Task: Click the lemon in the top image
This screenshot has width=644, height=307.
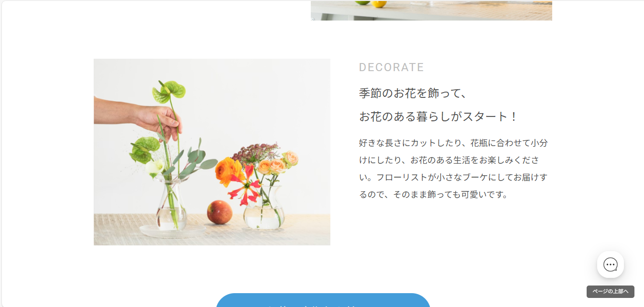Action: point(380,3)
